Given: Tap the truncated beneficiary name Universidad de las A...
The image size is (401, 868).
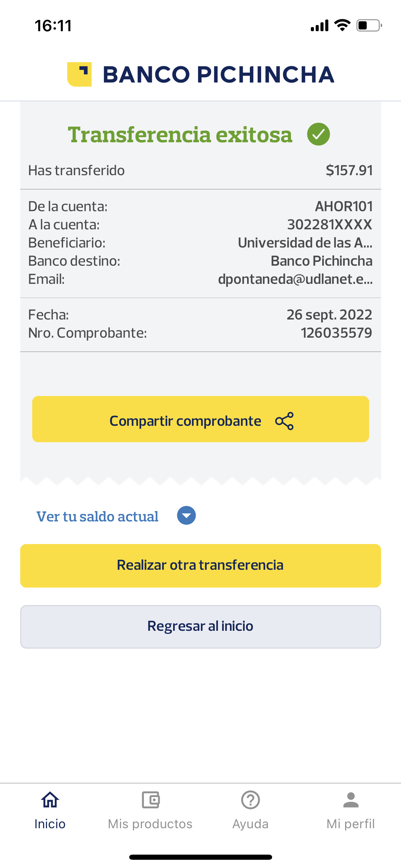Looking at the screenshot, I should (305, 243).
